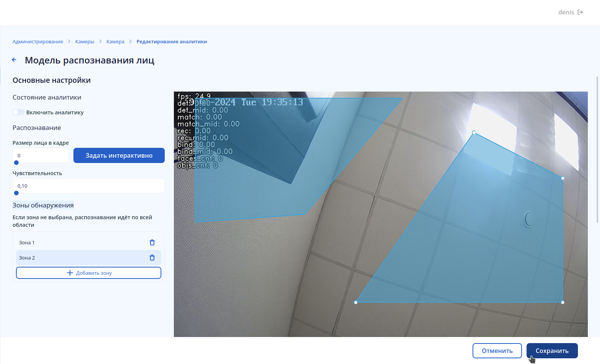
Task: Click the bottom-left vertex of the zone polygon
Action: pyautogui.click(x=356, y=302)
